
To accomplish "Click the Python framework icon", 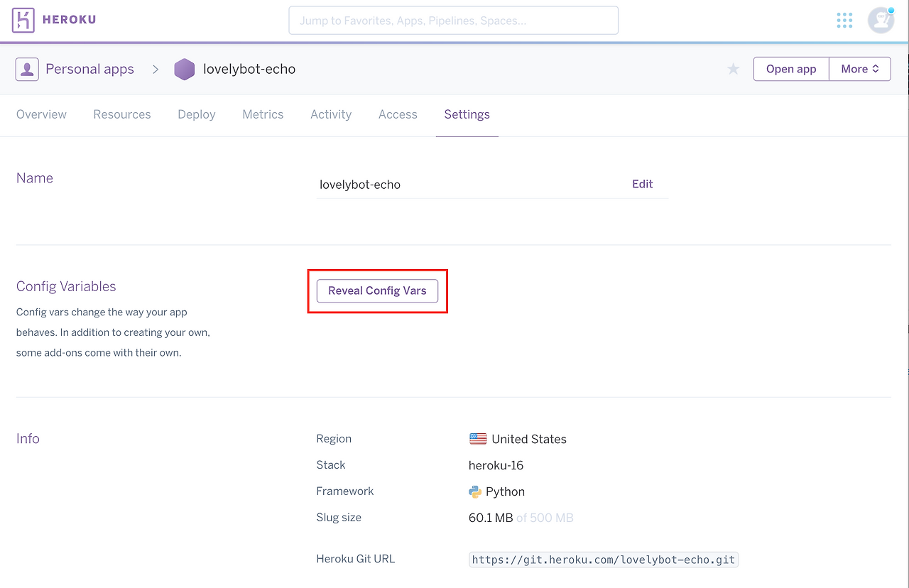I will (475, 491).
